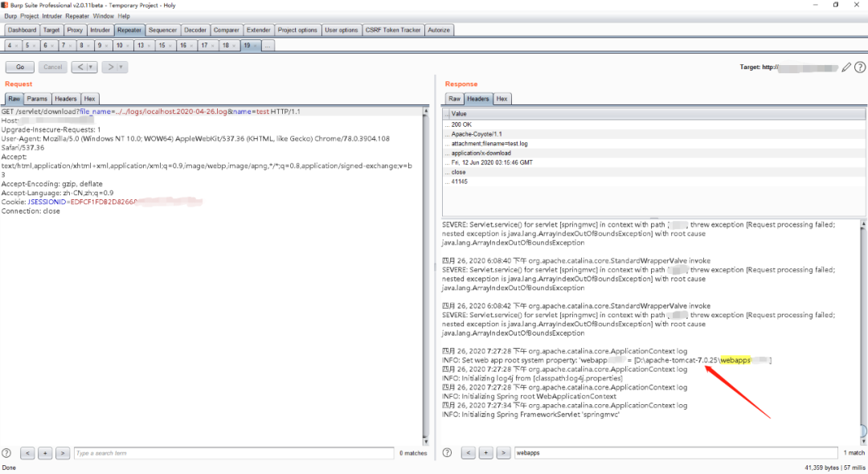Click the plus button in request search
This screenshot has width=868, height=474.
tap(45, 453)
